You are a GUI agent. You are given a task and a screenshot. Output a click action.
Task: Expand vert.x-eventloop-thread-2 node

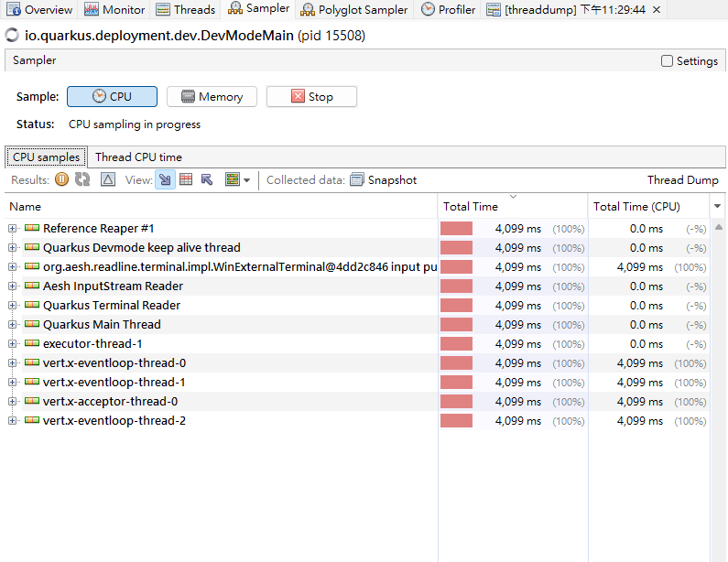click(x=12, y=420)
